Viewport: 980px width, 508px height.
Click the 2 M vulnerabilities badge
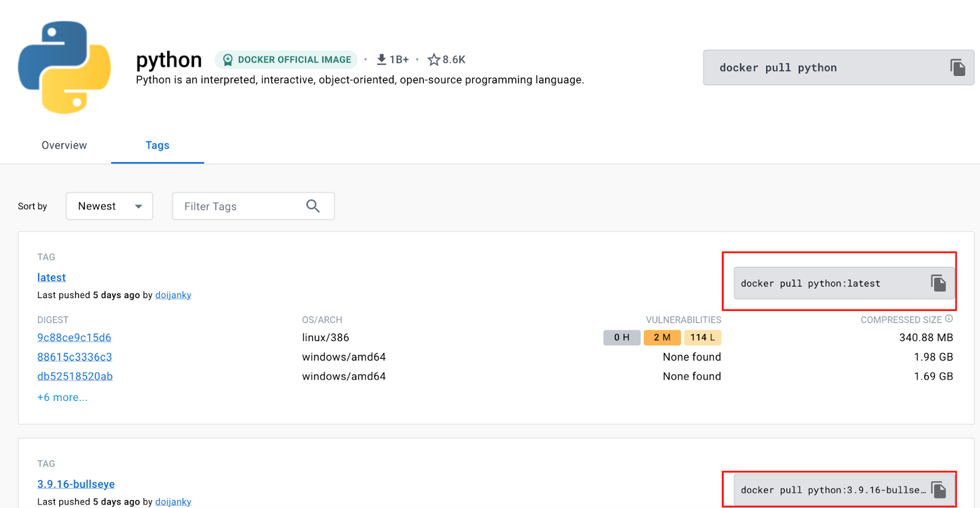662,337
